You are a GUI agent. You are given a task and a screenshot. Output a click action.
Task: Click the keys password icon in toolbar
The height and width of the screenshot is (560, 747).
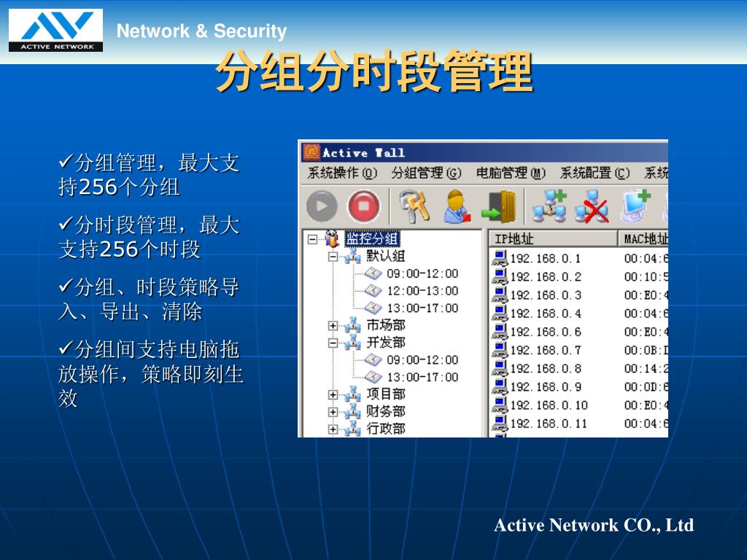coord(413,206)
